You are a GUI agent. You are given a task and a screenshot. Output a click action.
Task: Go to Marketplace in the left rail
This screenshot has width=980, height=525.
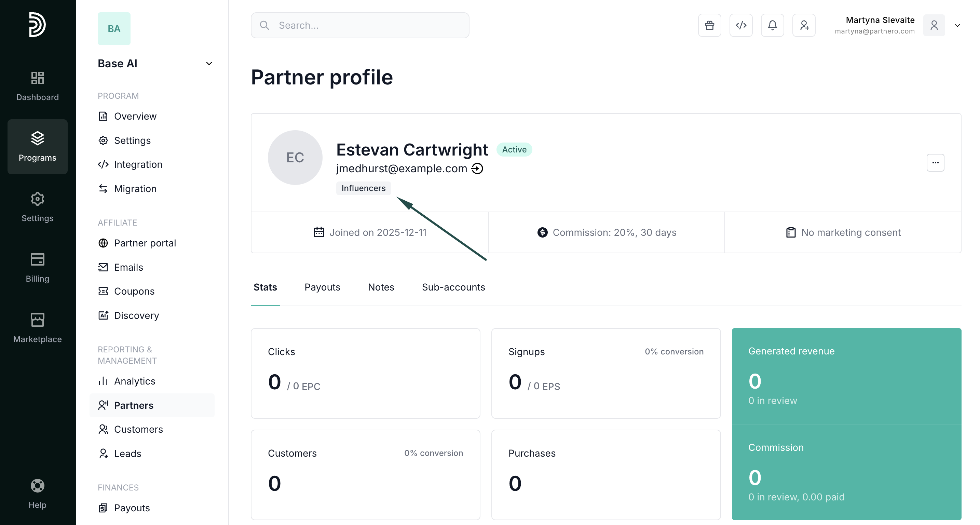tap(37, 328)
